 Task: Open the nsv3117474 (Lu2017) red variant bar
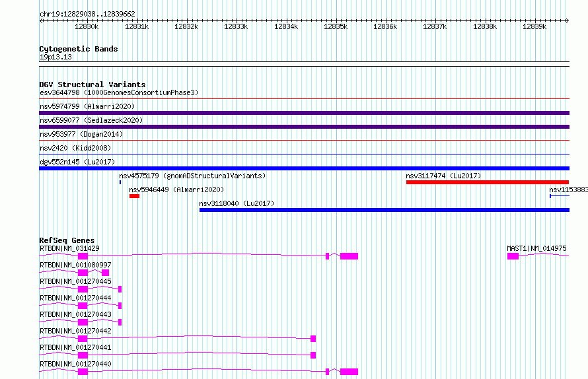tap(488, 182)
